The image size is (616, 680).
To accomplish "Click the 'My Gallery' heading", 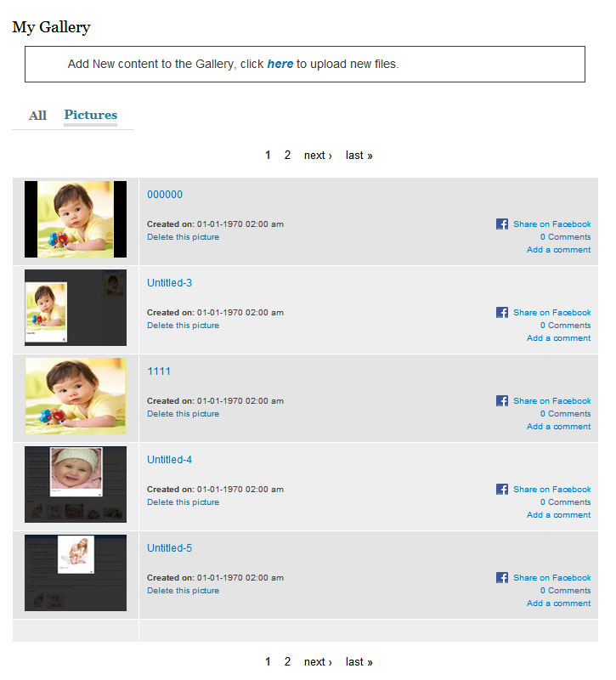I will point(51,27).
